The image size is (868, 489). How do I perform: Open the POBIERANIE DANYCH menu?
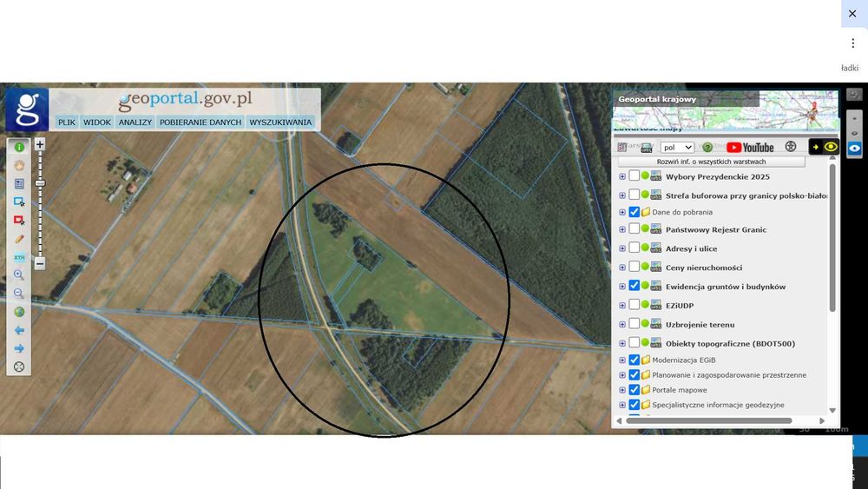click(x=201, y=122)
